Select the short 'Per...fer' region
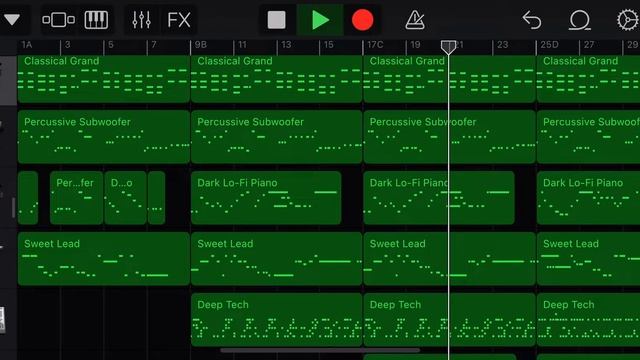The height and width of the screenshot is (360, 640). (76, 198)
